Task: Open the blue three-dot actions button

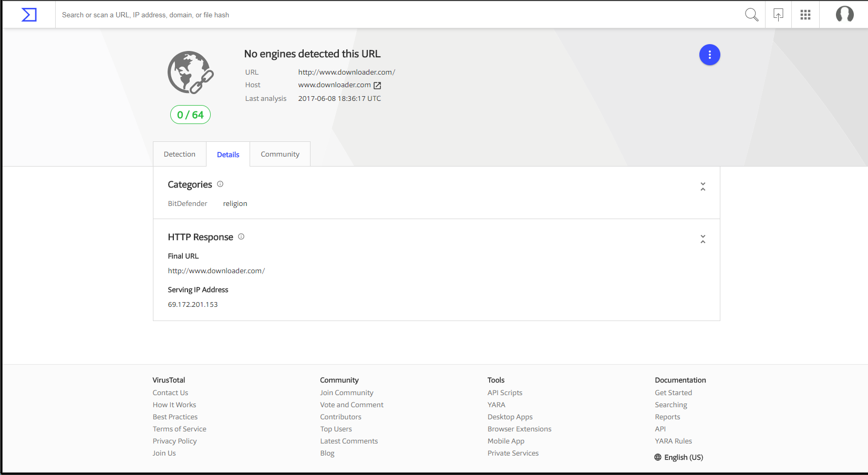Action: pos(709,55)
